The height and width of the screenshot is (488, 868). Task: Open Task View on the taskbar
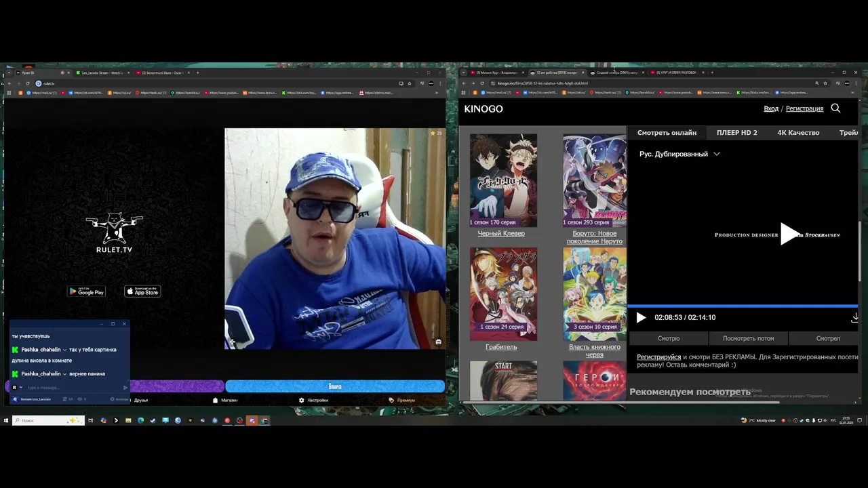[90, 420]
